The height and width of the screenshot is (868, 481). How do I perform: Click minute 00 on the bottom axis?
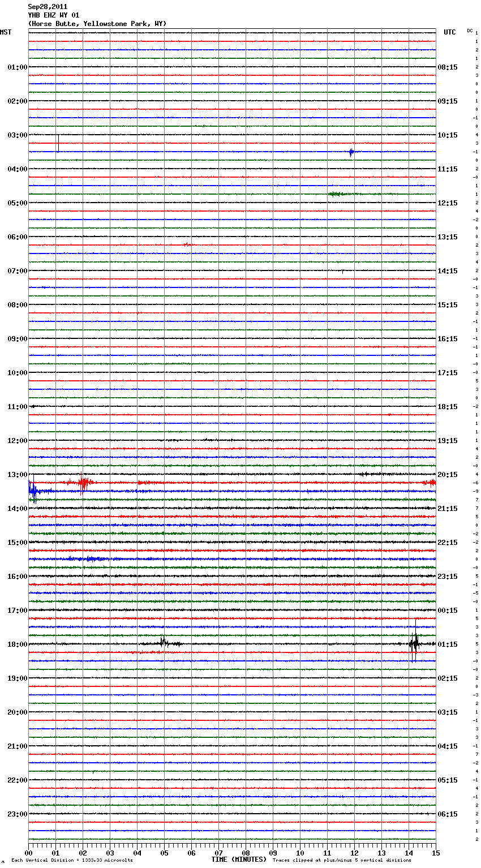point(29,853)
